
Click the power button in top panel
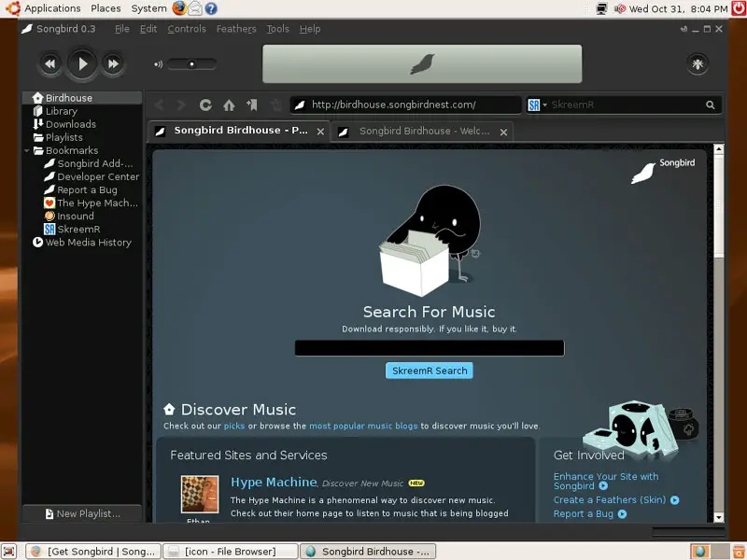pos(739,8)
